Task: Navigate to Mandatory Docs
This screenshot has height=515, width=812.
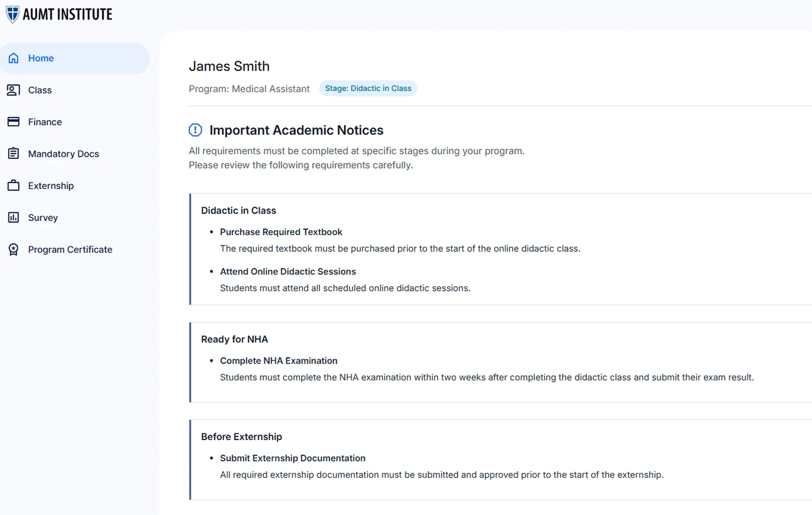Action: (x=63, y=154)
